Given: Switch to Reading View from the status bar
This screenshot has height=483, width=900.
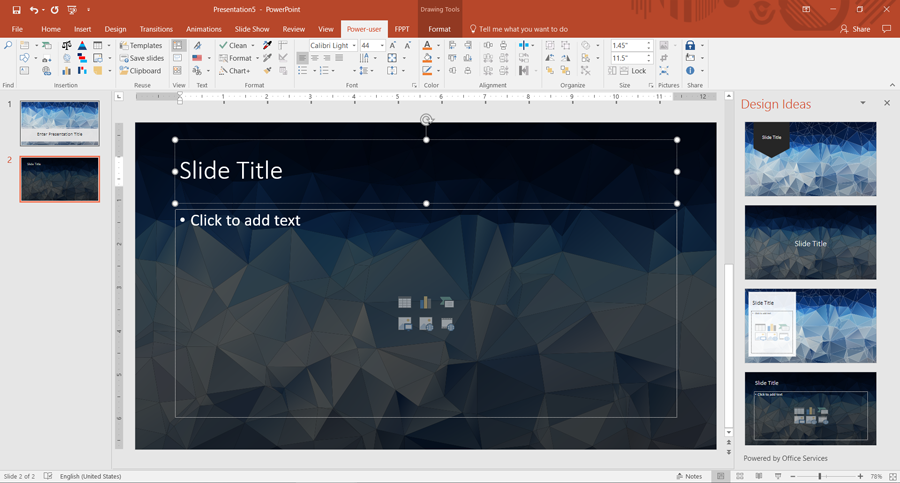Looking at the screenshot, I should click(x=758, y=476).
